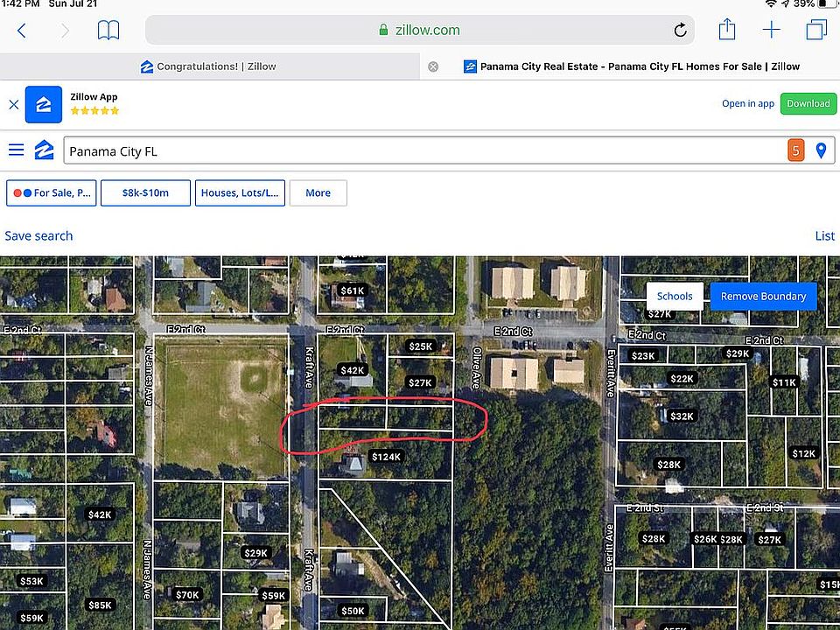Close the Panama City Real Estate tab
The image size is (840, 630).
click(x=433, y=66)
